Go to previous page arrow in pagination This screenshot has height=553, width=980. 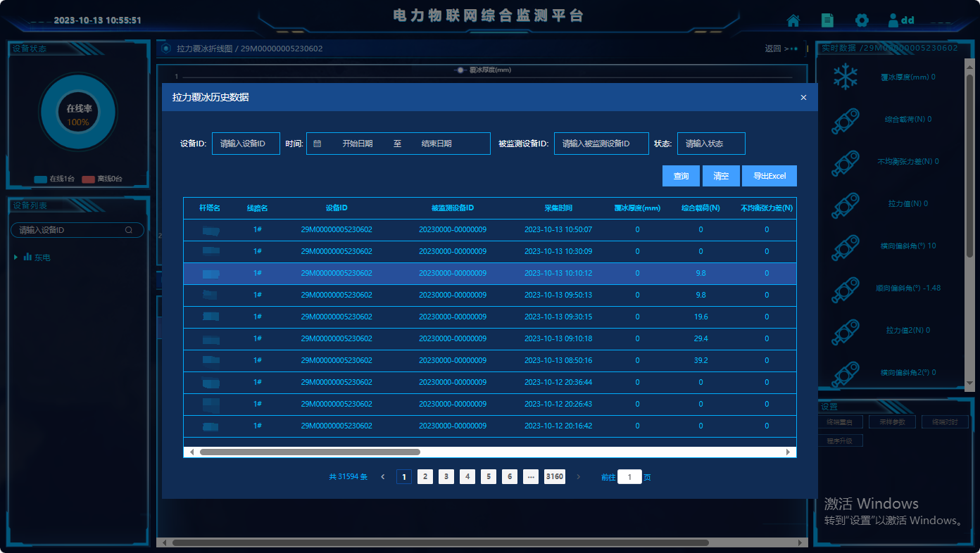click(383, 477)
